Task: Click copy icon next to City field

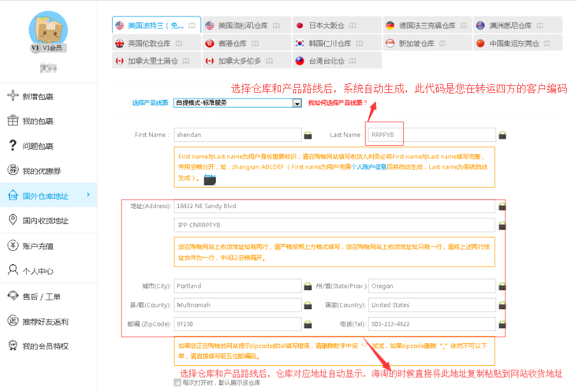Action: click(308, 286)
